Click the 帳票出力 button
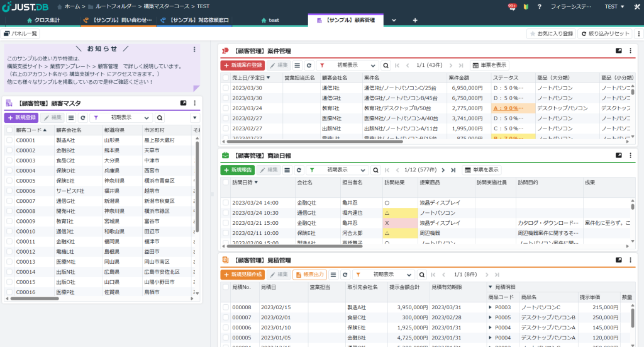 309,275
